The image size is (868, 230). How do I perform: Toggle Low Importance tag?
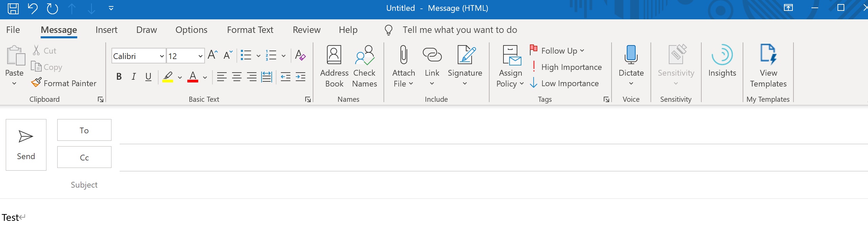[x=564, y=83]
